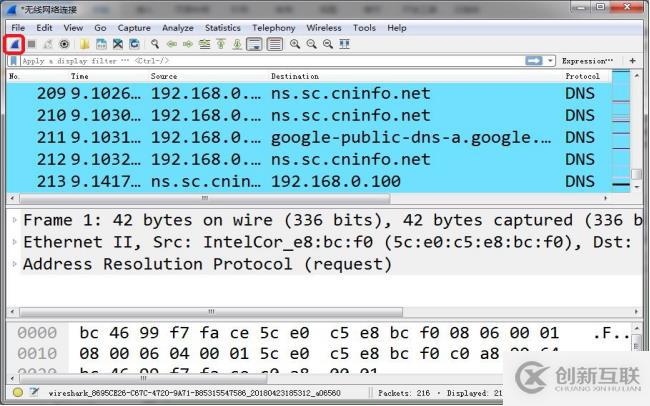Open the View menu
The image size is (650, 406).
tap(73, 28)
